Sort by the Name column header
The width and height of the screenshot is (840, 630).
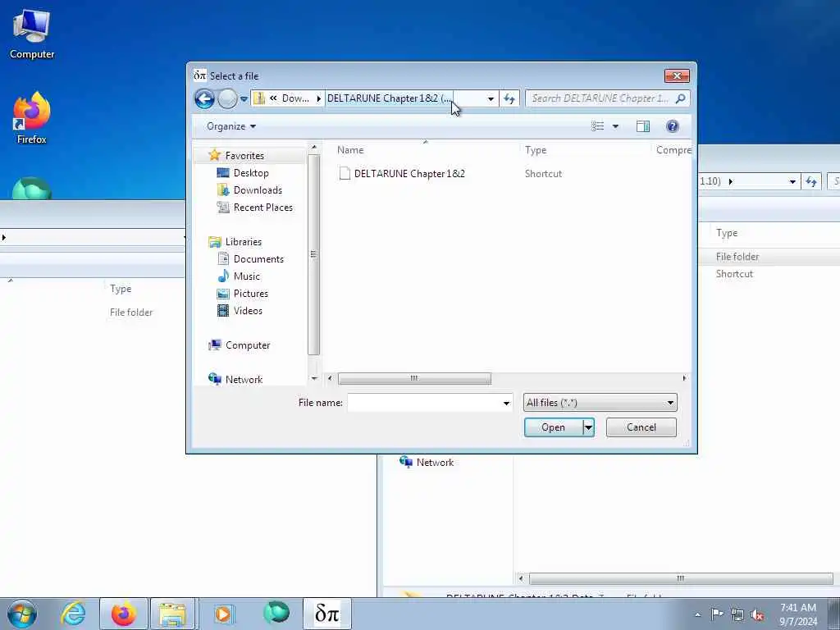click(350, 150)
